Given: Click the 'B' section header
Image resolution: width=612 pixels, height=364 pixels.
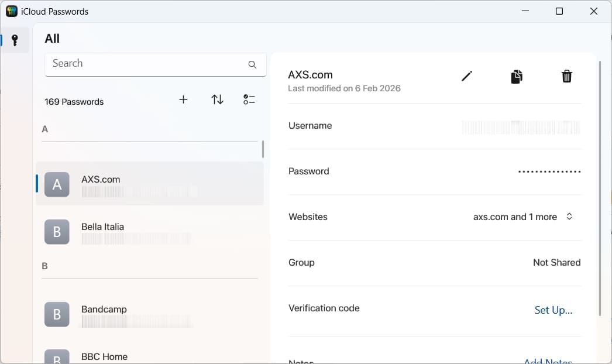Looking at the screenshot, I should pyautogui.click(x=45, y=266).
